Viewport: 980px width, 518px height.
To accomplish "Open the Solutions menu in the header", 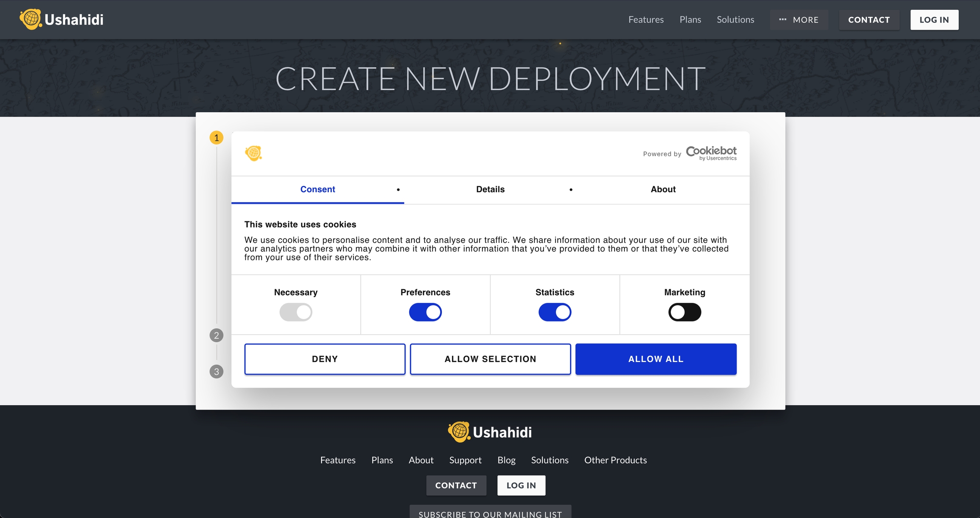I will [x=735, y=20].
